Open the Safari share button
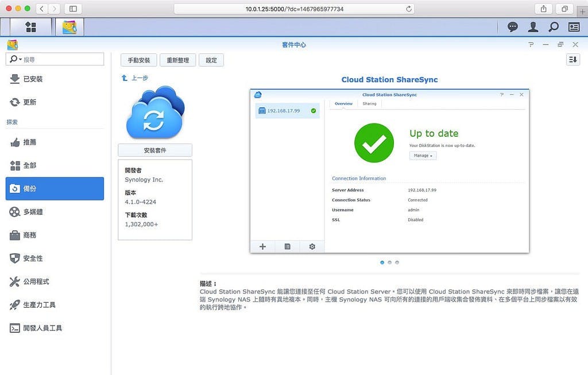The width and height of the screenshot is (588, 375). click(543, 9)
